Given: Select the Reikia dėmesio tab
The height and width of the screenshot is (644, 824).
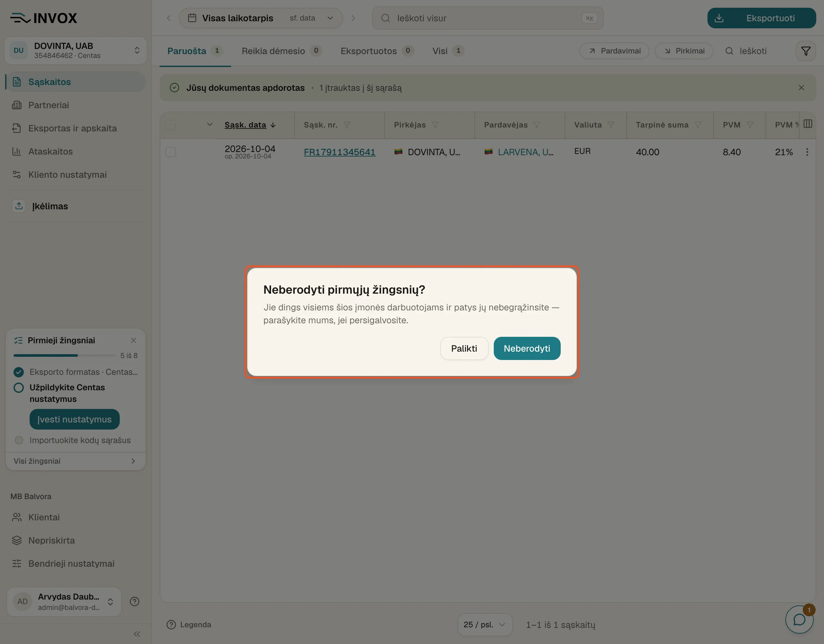Looking at the screenshot, I should 281,51.
